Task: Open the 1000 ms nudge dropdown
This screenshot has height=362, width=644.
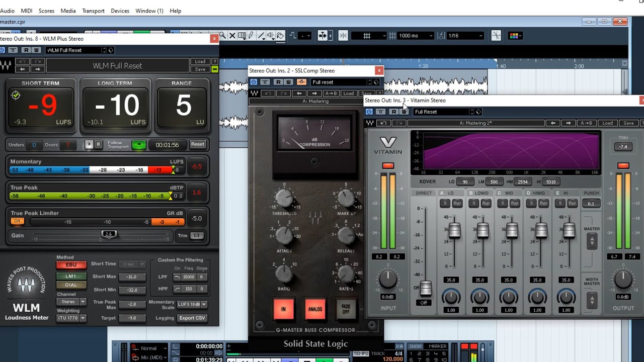Action: [416, 36]
